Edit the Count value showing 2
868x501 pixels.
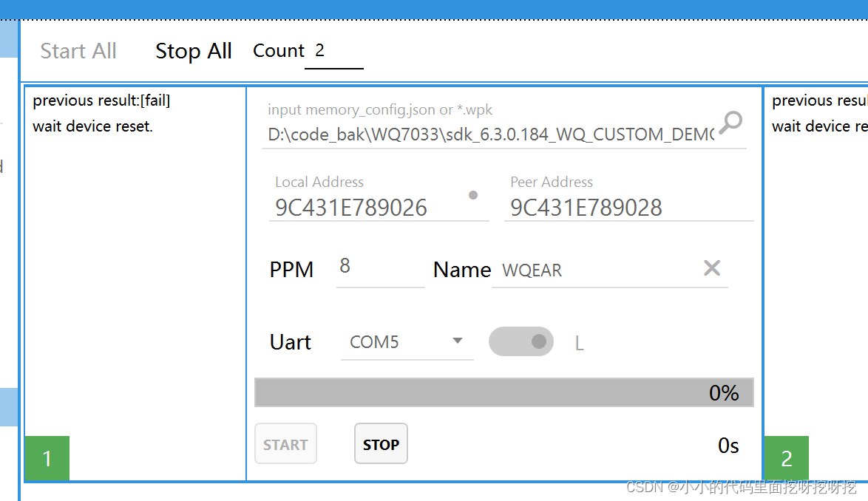click(x=334, y=50)
